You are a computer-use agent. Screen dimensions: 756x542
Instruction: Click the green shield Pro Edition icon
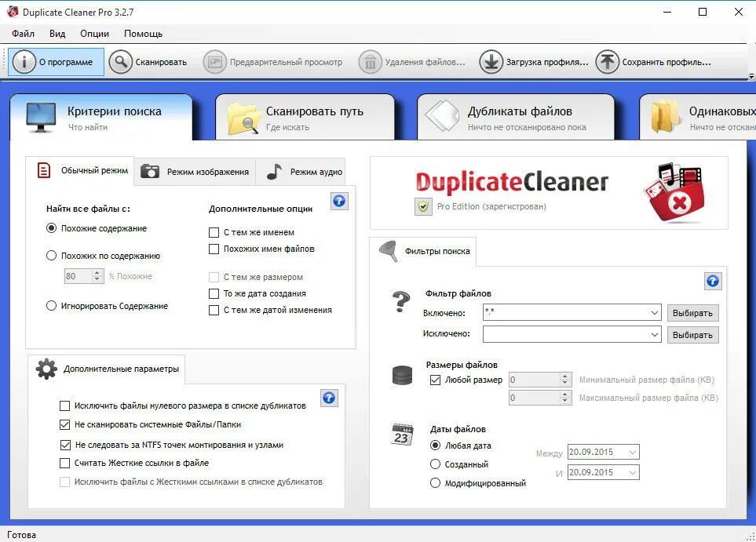click(423, 207)
